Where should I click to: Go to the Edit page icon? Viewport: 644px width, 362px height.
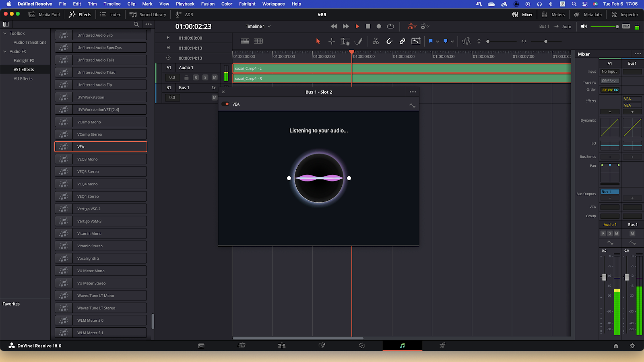(x=282, y=346)
